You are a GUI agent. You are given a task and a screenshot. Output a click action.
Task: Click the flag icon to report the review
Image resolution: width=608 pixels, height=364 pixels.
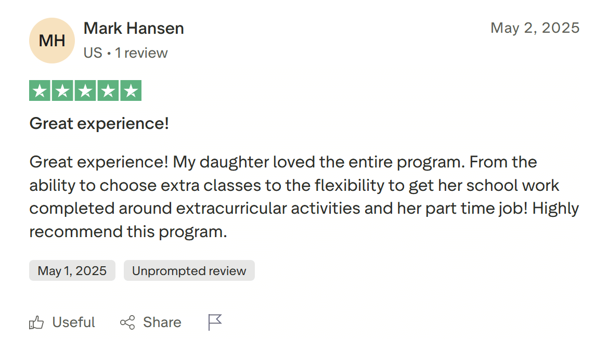(214, 322)
